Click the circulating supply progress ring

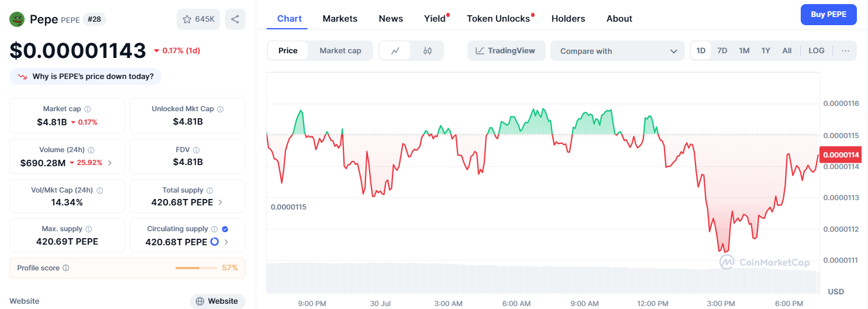point(214,242)
